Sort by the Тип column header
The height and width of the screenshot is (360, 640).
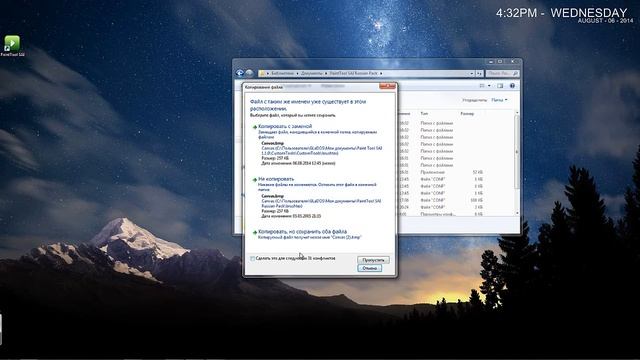tap(424, 114)
